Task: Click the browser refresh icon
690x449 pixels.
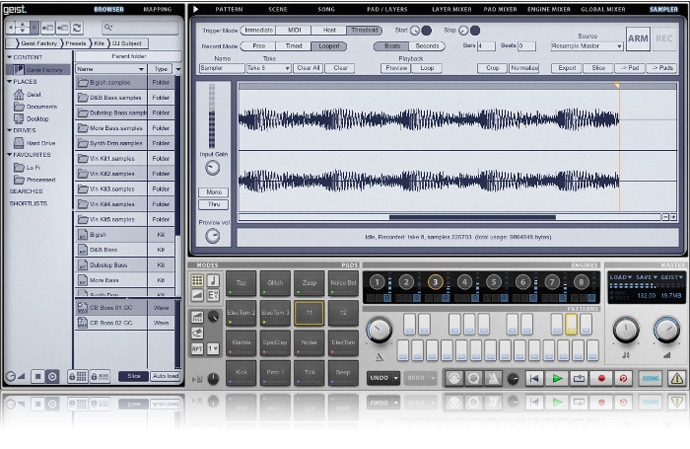Action: click(78, 28)
